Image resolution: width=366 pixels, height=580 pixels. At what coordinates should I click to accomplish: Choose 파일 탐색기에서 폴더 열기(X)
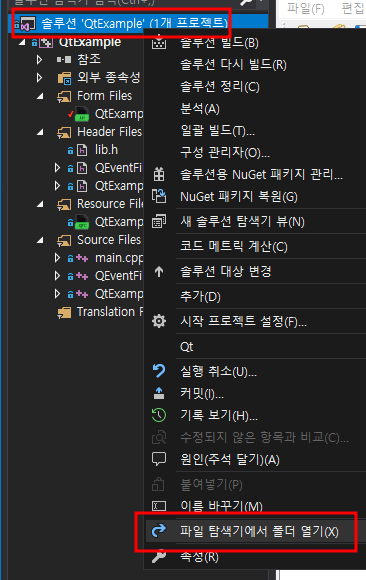259,532
